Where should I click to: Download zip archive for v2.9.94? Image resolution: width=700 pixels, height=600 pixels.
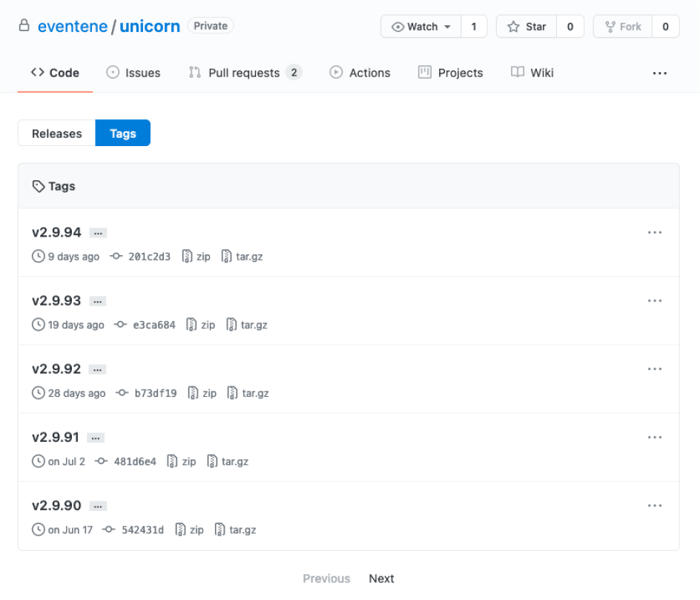(197, 257)
